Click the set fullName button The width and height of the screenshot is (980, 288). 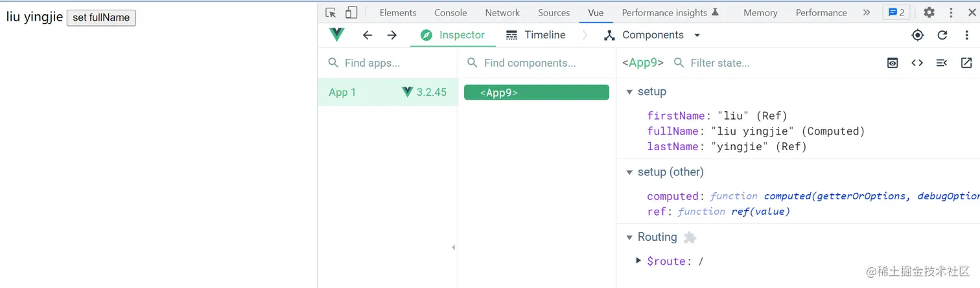click(x=101, y=17)
